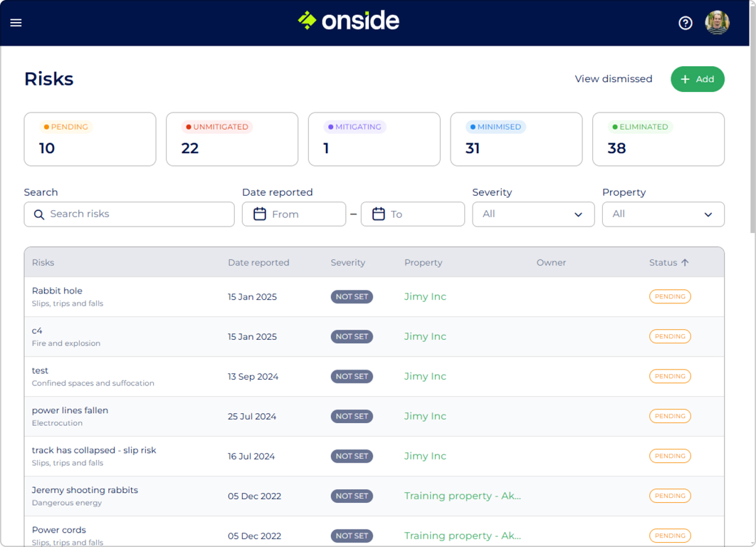Click the Status column sort arrow

click(x=685, y=262)
